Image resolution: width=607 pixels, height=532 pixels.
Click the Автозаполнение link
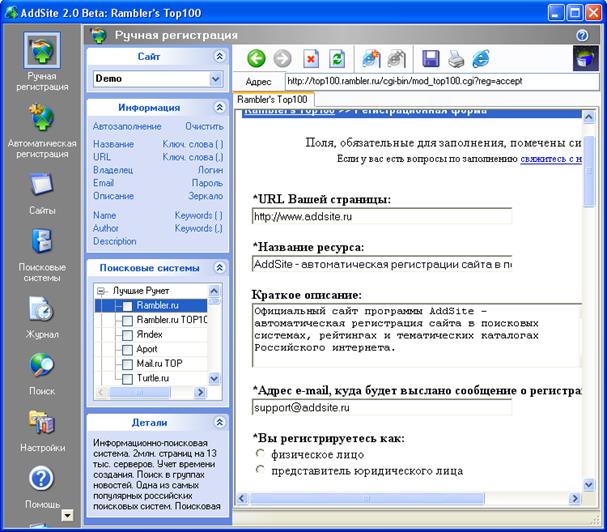point(127,126)
